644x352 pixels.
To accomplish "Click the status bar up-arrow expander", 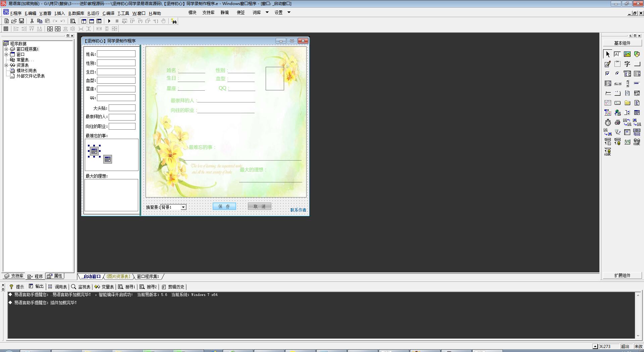I will coord(595,346).
